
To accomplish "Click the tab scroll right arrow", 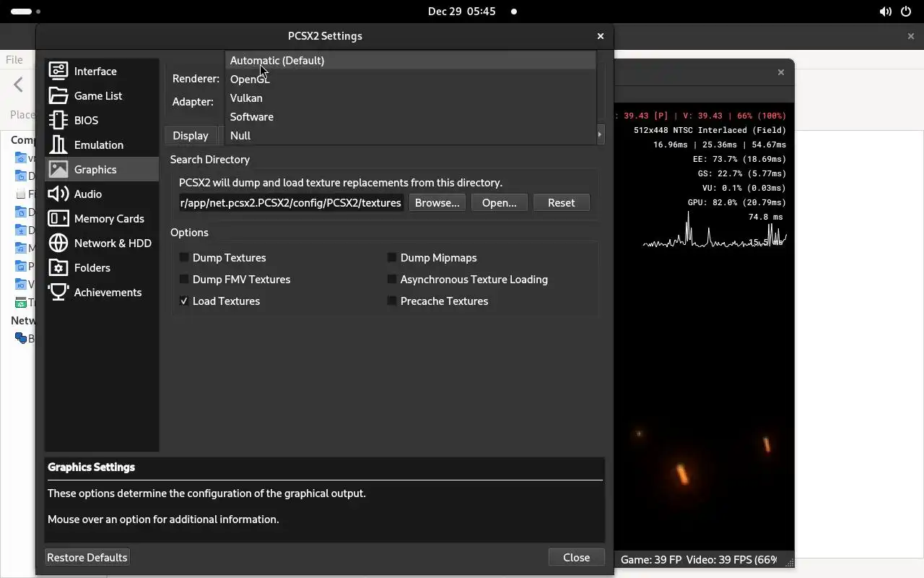I will (599, 134).
